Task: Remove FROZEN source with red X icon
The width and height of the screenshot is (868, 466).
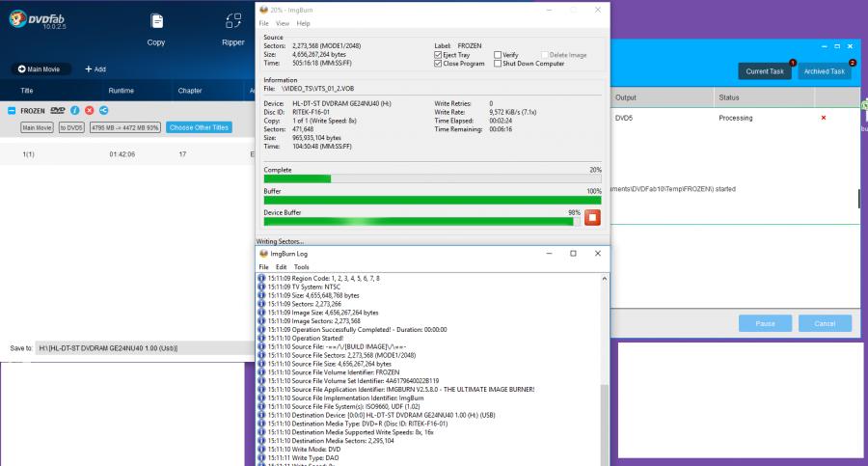Action: coord(89,111)
